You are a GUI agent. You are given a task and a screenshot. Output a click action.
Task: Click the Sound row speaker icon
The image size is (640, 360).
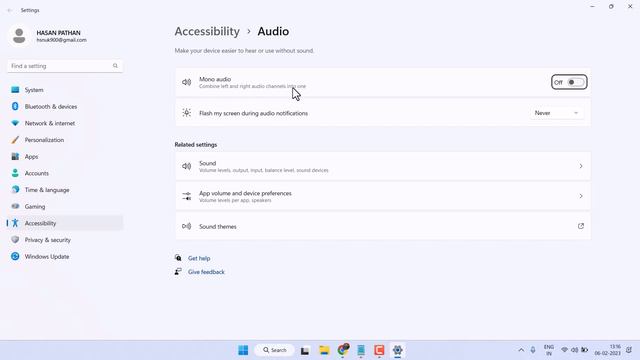pyautogui.click(x=187, y=166)
